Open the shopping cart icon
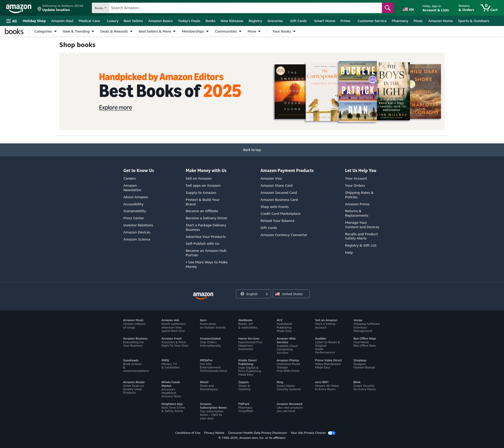 click(489, 8)
